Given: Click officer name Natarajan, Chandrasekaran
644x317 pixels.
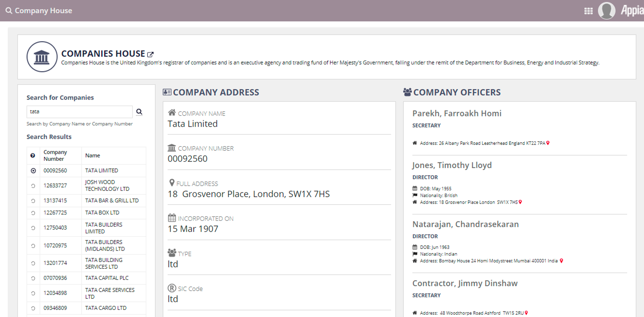Looking at the screenshot, I should (466, 224).
